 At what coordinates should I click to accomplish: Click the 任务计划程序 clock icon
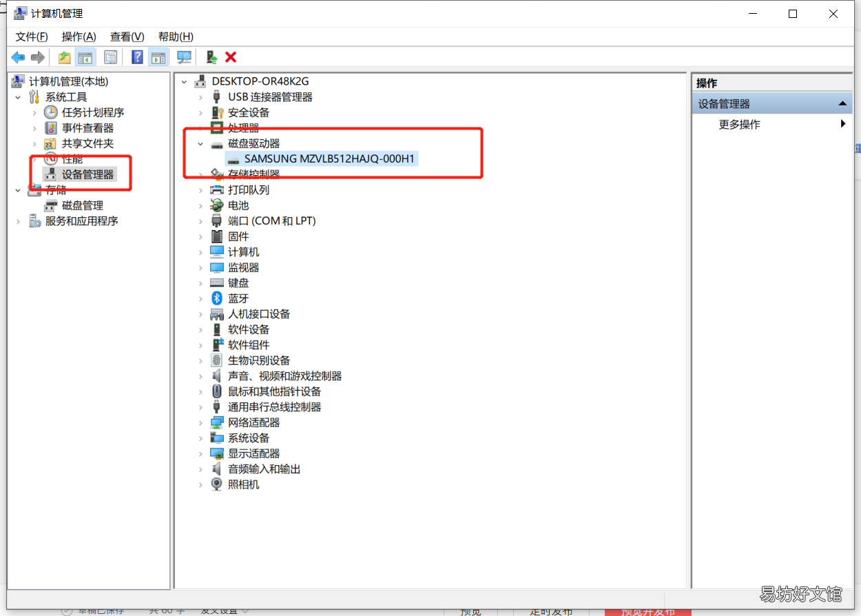point(51,112)
